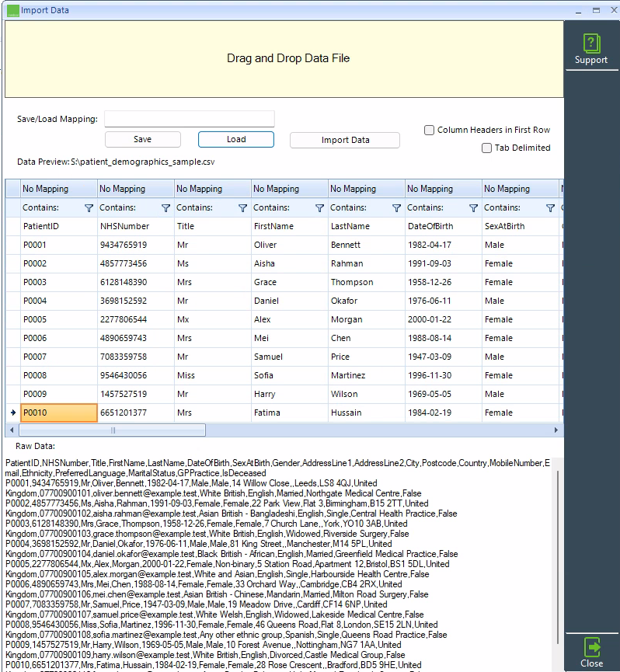
Task: Select the cell P0001
Action: (59, 245)
